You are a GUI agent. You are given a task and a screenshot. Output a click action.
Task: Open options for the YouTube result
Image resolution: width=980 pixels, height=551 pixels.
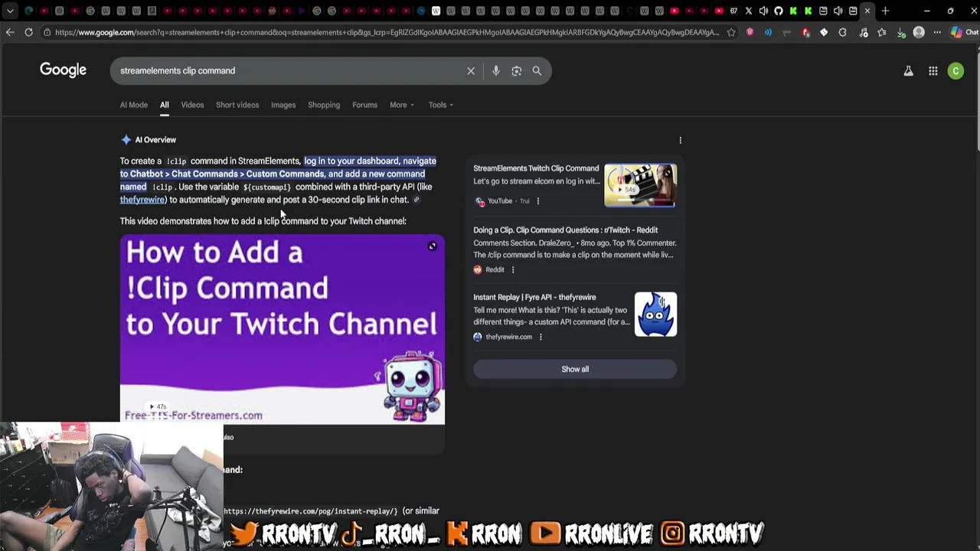[x=537, y=201]
